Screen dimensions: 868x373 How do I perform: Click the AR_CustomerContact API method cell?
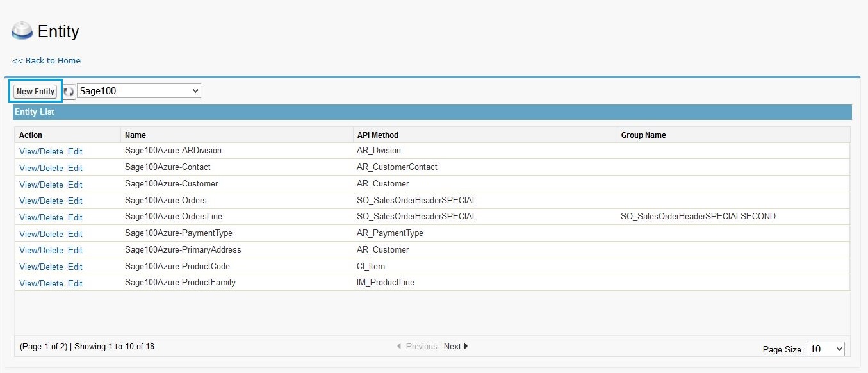(x=485, y=167)
